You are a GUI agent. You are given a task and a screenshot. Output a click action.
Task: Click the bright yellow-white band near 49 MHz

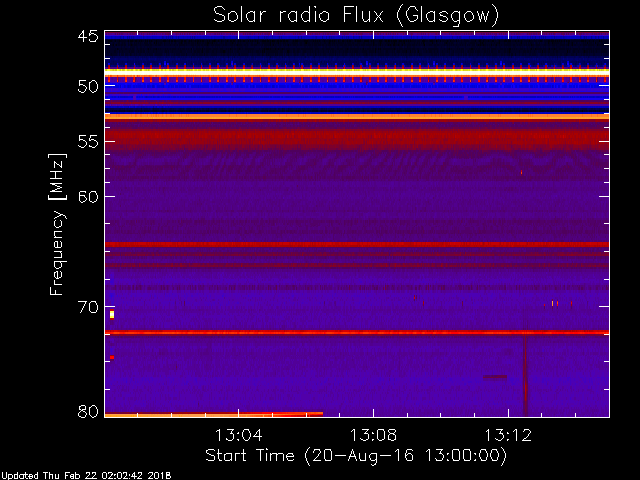tap(357, 72)
